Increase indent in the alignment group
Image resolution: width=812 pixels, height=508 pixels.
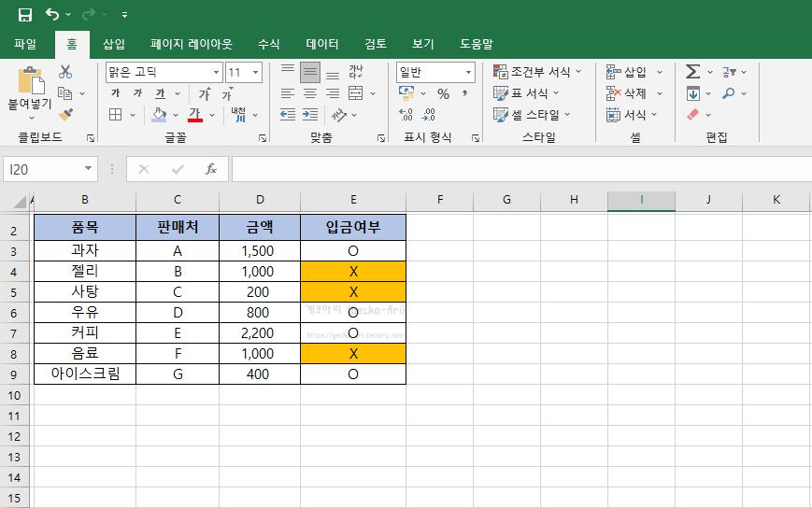click(x=310, y=114)
